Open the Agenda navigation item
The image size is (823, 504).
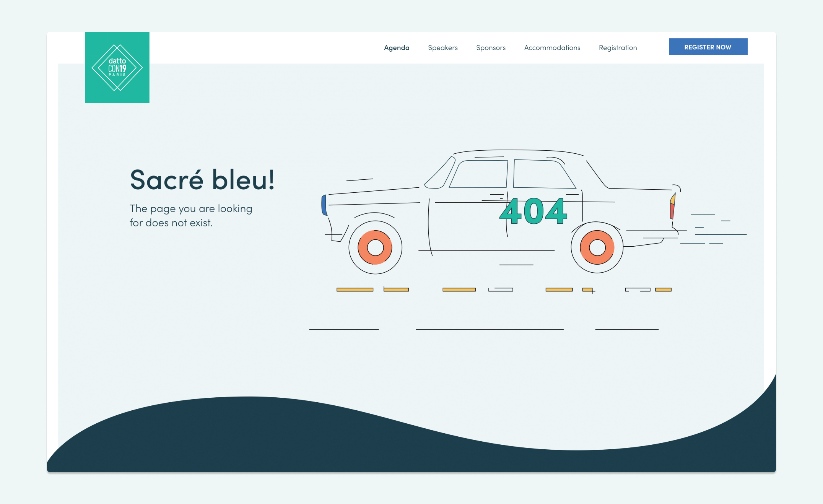(397, 47)
